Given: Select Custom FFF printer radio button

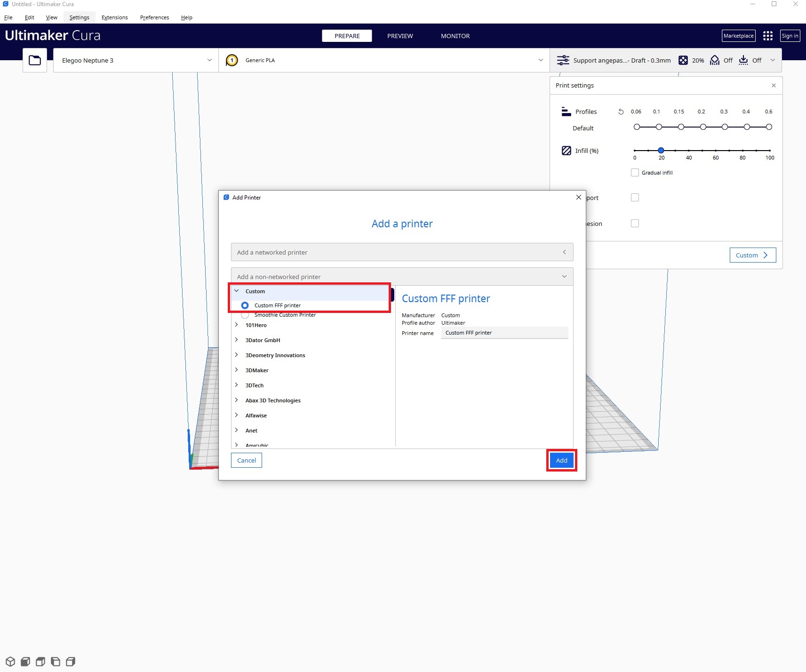Looking at the screenshot, I should point(245,305).
